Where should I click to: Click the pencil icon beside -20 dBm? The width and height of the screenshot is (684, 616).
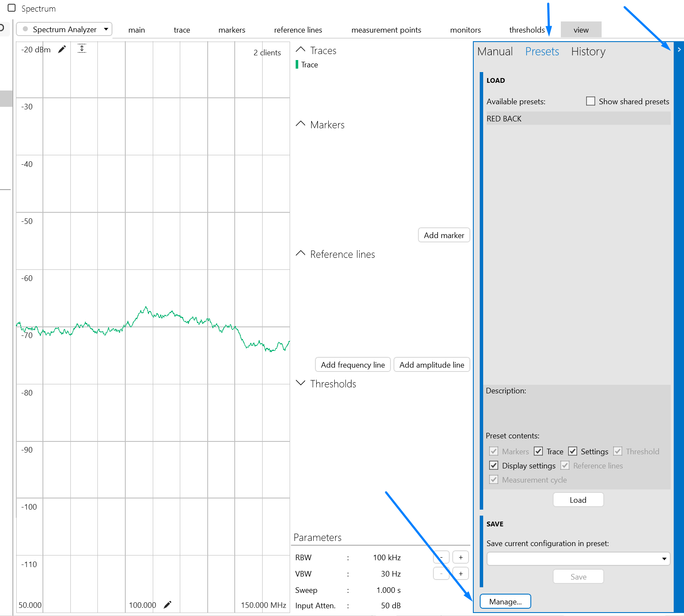pos(62,49)
